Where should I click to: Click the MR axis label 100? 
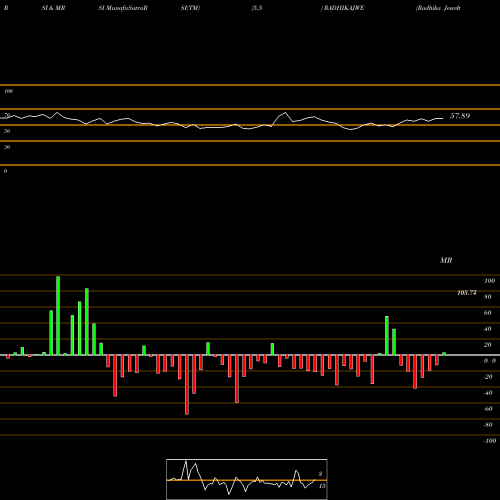(x=489, y=281)
